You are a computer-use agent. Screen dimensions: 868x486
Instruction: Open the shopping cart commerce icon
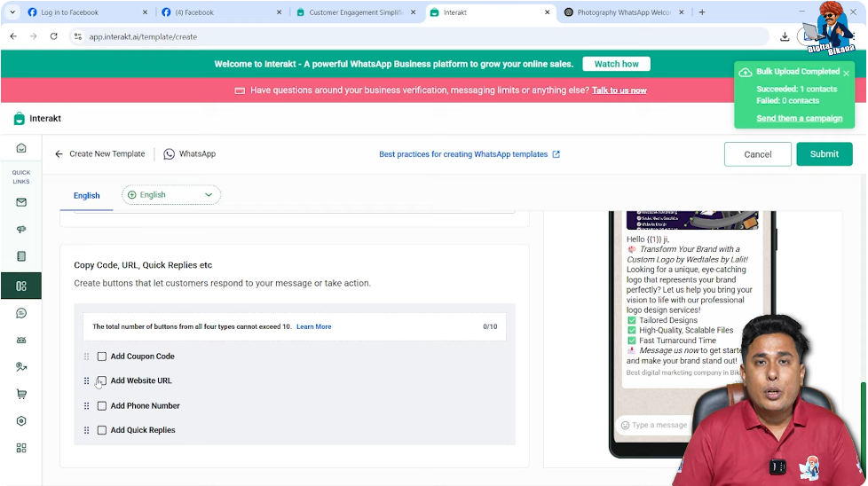tap(21, 395)
